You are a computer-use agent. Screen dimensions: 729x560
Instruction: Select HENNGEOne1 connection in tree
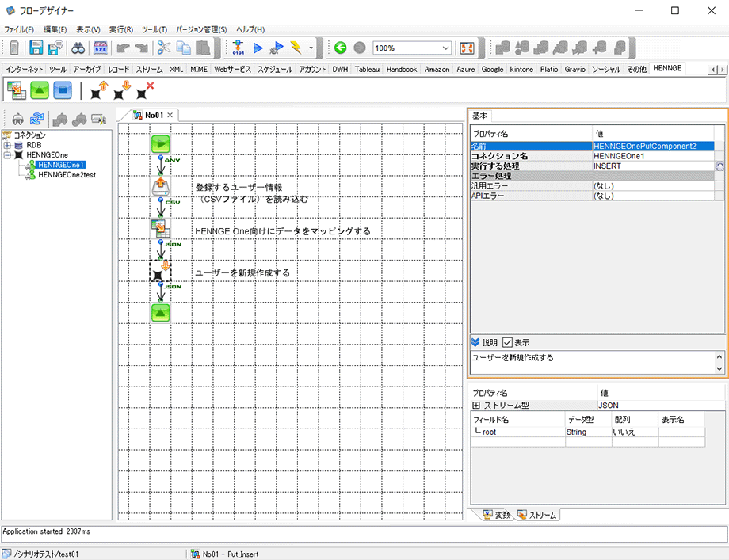pos(61,165)
